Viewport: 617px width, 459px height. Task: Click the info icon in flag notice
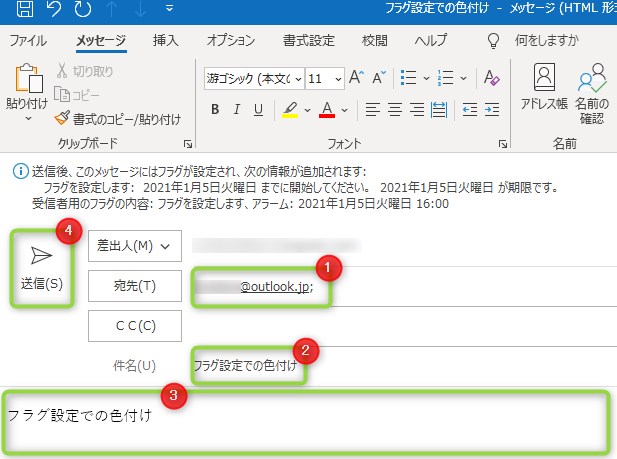(x=21, y=171)
